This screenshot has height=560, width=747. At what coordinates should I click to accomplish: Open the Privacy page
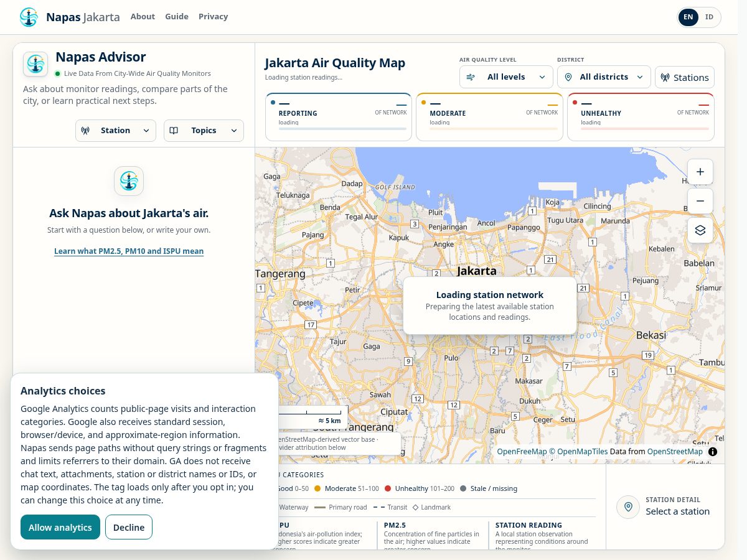[214, 17]
